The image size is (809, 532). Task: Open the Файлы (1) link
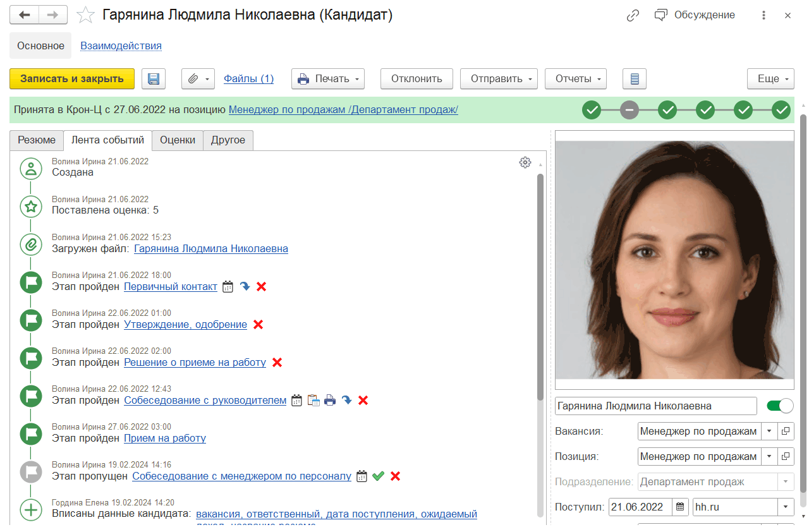[248, 79]
